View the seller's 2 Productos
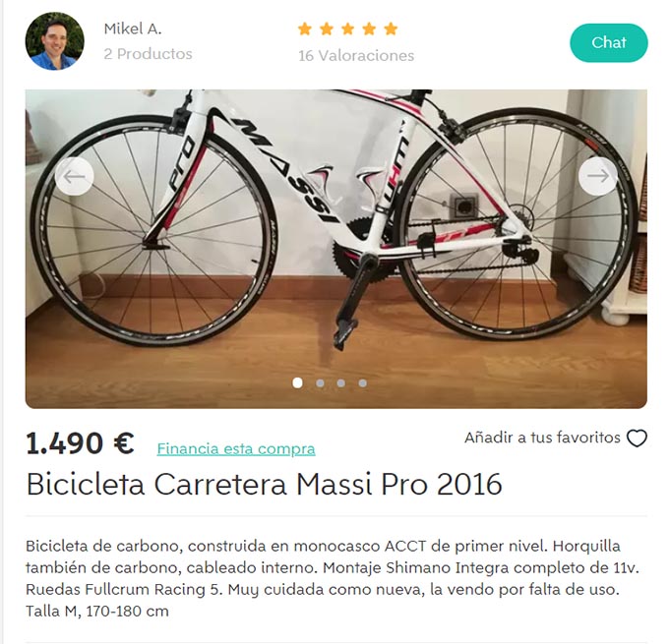The width and height of the screenshot is (669, 644). coord(148,54)
